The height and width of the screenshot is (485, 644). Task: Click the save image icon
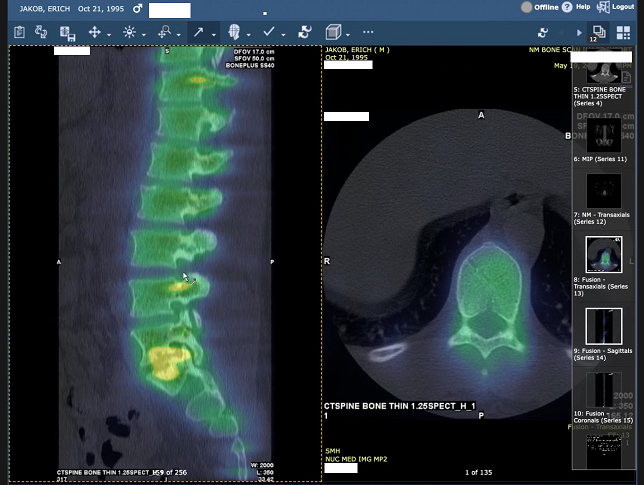point(67,32)
